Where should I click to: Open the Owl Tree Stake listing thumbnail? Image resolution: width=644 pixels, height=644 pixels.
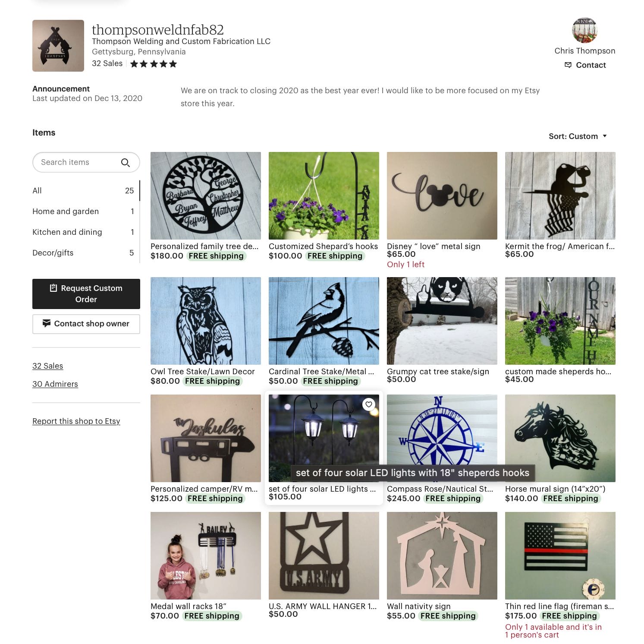tap(206, 321)
